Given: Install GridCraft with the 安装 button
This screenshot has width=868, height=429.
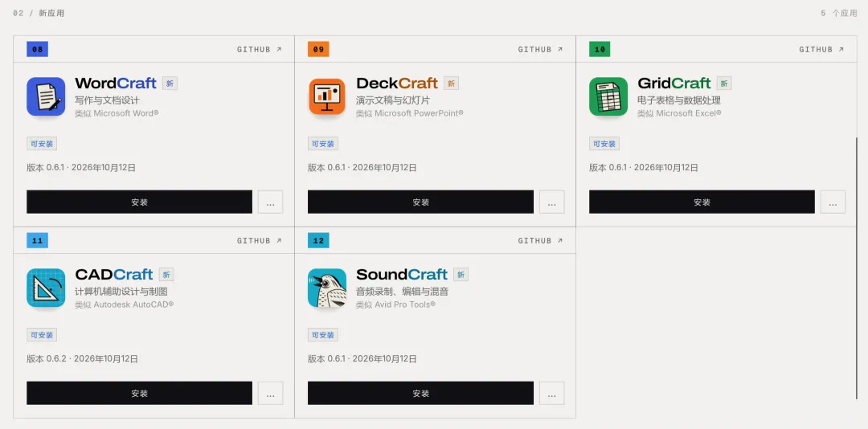Looking at the screenshot, I should [702, 202].
